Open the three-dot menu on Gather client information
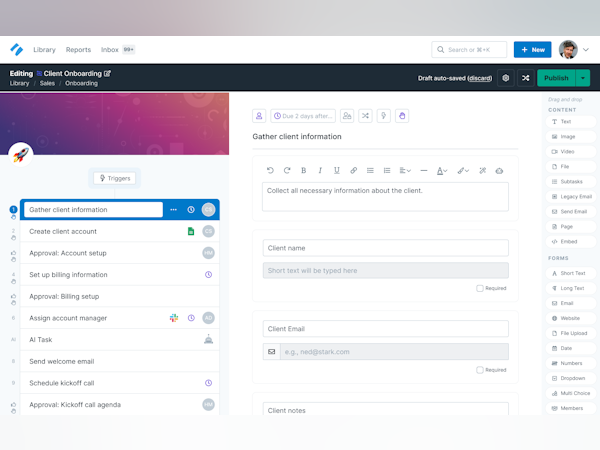Screen dimensions: 600x450 pos(173,209)
